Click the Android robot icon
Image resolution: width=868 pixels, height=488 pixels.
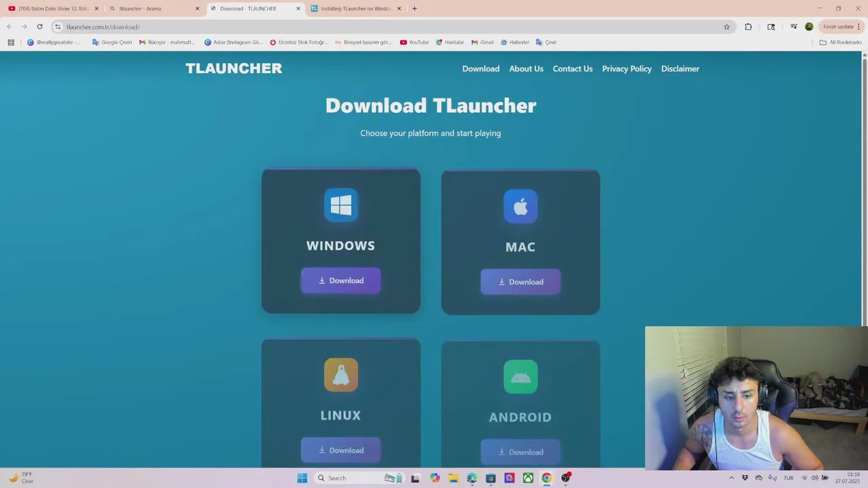[x=520, y=376]
